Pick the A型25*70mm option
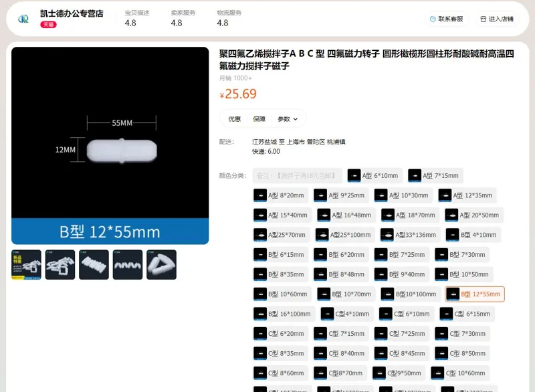 coord(282,235)
